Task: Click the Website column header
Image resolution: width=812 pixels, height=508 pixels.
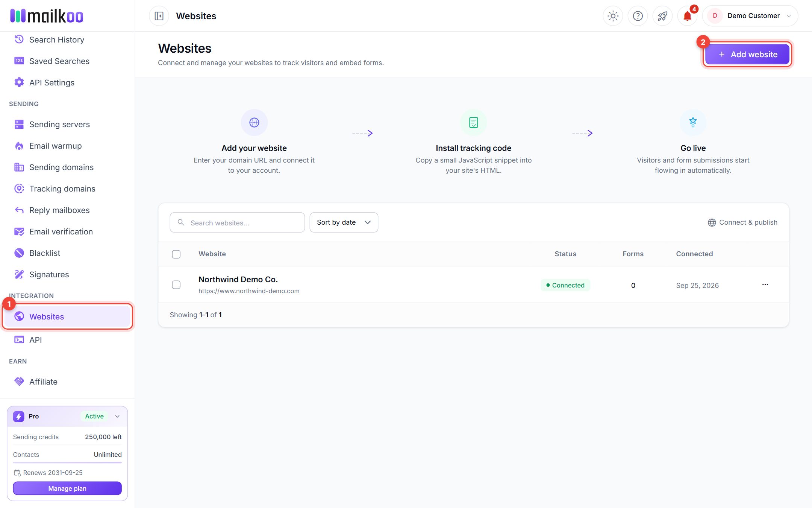Action: [x=212, y=254]
